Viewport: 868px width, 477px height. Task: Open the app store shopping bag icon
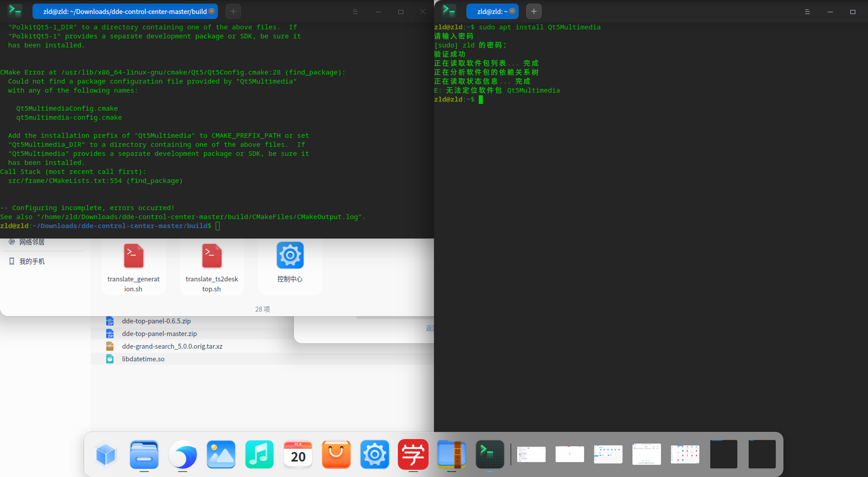pos(336,454)
